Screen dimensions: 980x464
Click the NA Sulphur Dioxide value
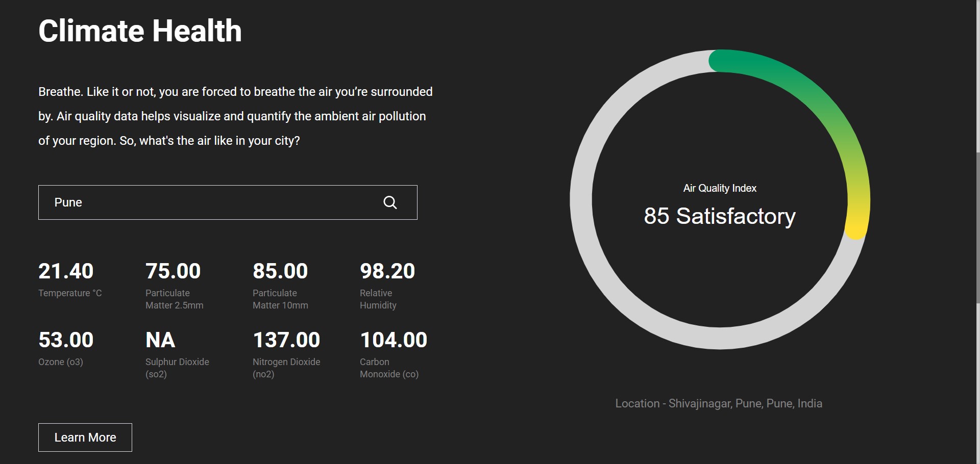tap(160, 340)
